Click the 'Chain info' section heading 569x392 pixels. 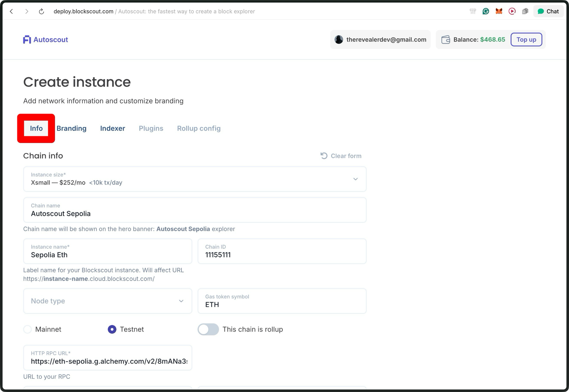point(43,156)
